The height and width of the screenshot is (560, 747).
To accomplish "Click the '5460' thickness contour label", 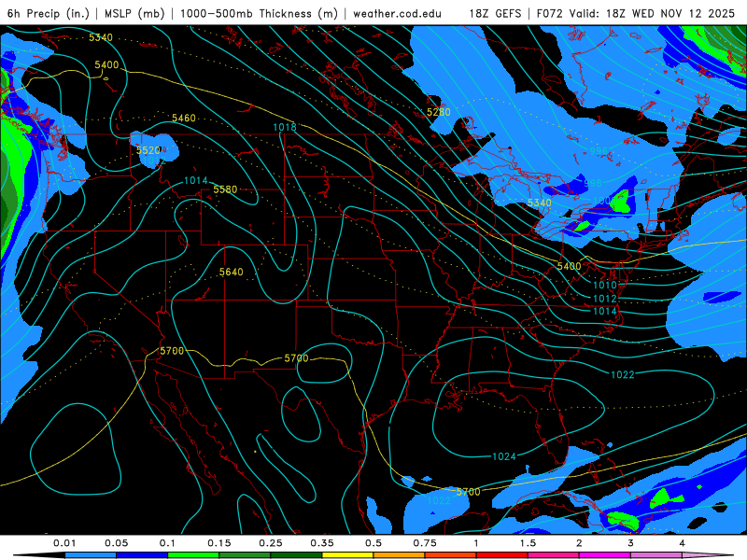I will (183, 119).
